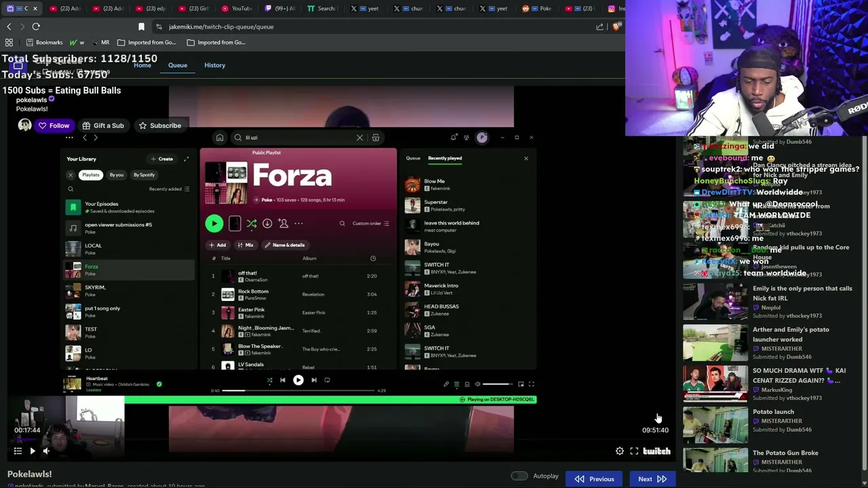Image resolution: width=868 pixels, height=488 pixels.
Task: Go to the Previous clip
Action: click(x=594, y=479)
